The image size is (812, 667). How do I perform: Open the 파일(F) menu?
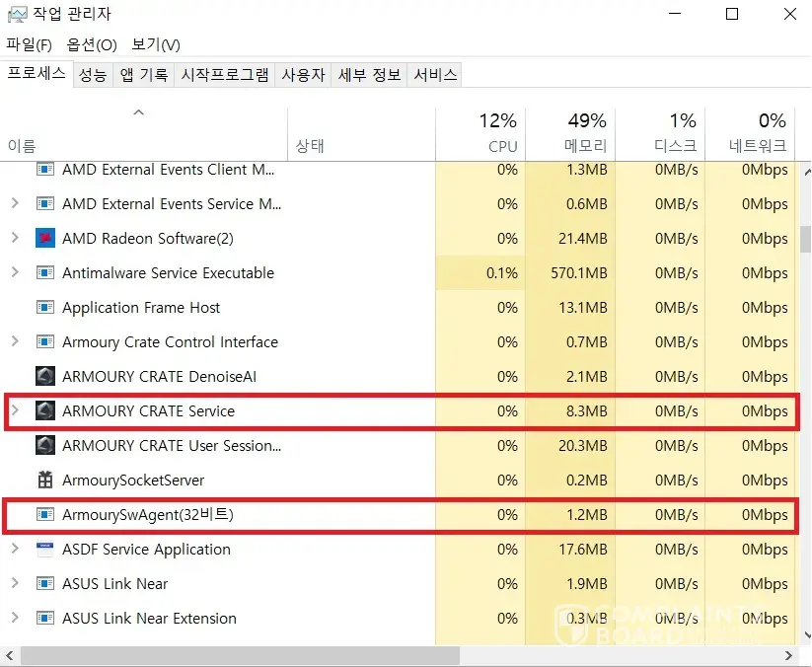[29, 44]
